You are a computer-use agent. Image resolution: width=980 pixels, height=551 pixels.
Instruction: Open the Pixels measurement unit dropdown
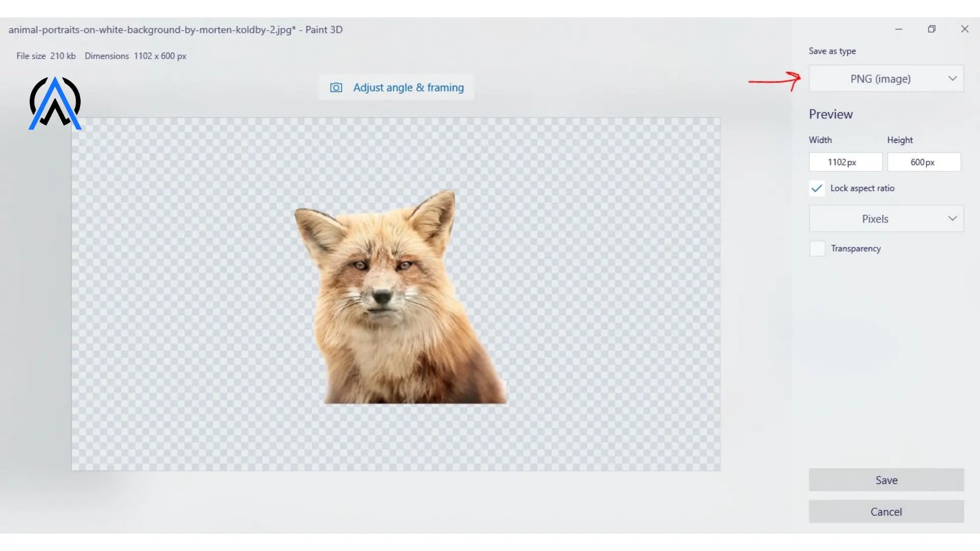(886, 218)
